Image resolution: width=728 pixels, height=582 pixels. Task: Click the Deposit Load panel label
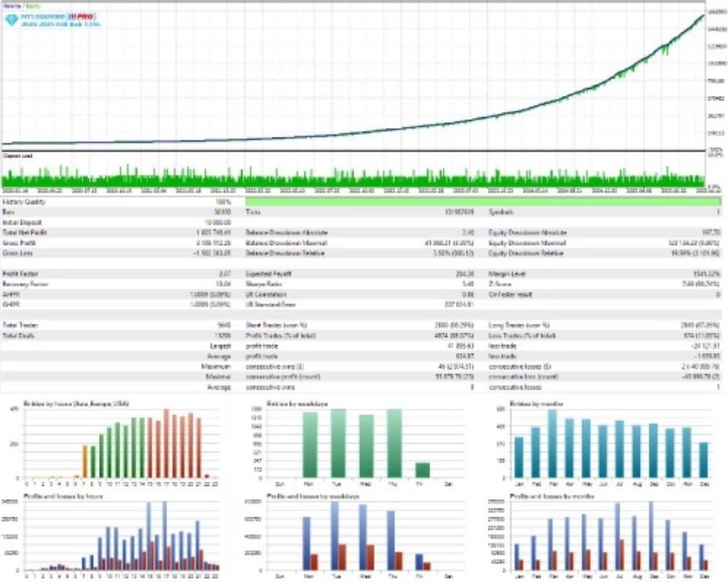pyautogui.click(x=17, y=156)
